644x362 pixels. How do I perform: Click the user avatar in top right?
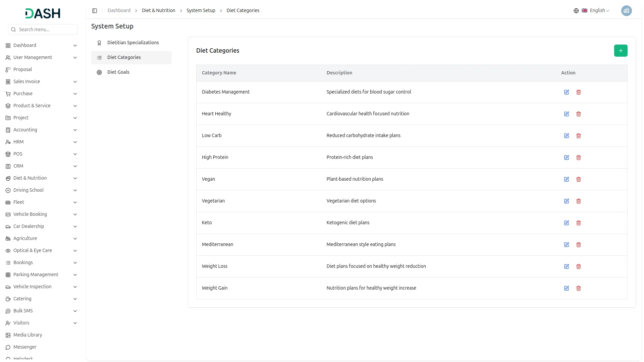(626, 11)
